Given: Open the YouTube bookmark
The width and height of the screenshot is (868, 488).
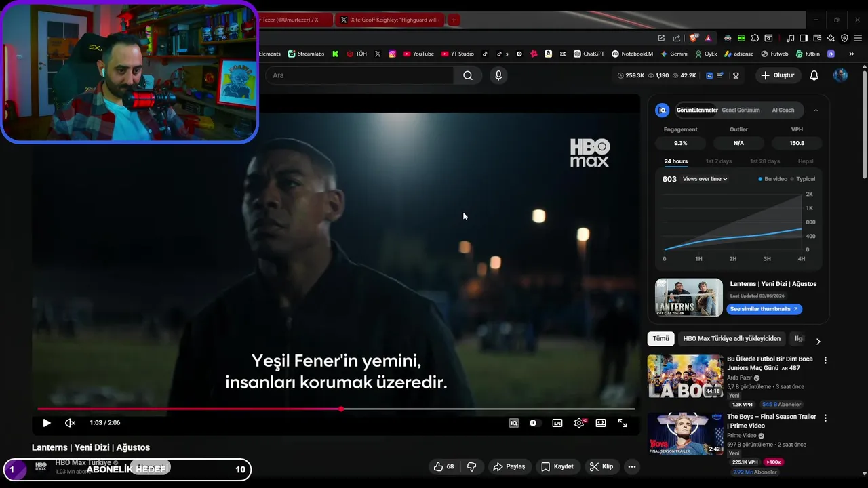Looking at the screenshot, I should click(418, 54).
